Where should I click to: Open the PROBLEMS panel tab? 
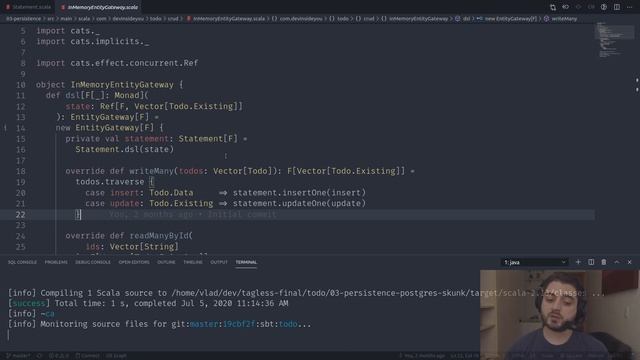pos(56,262)
